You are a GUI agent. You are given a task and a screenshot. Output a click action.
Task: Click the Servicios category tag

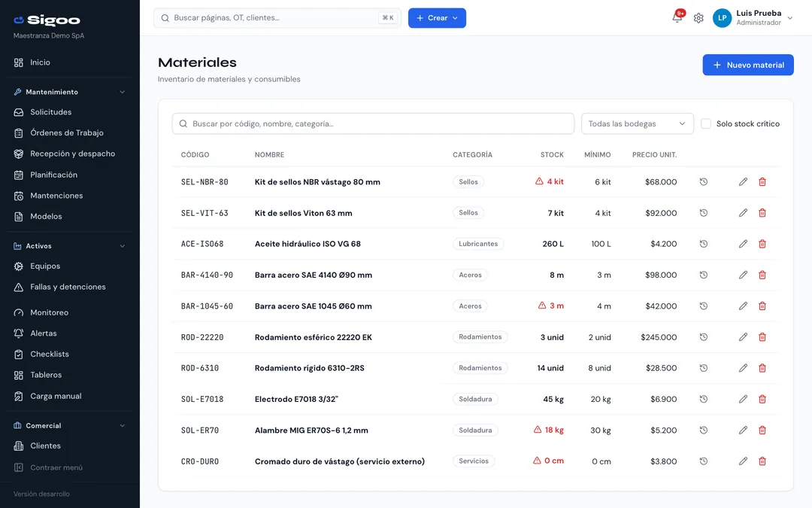tap(474, 461)
